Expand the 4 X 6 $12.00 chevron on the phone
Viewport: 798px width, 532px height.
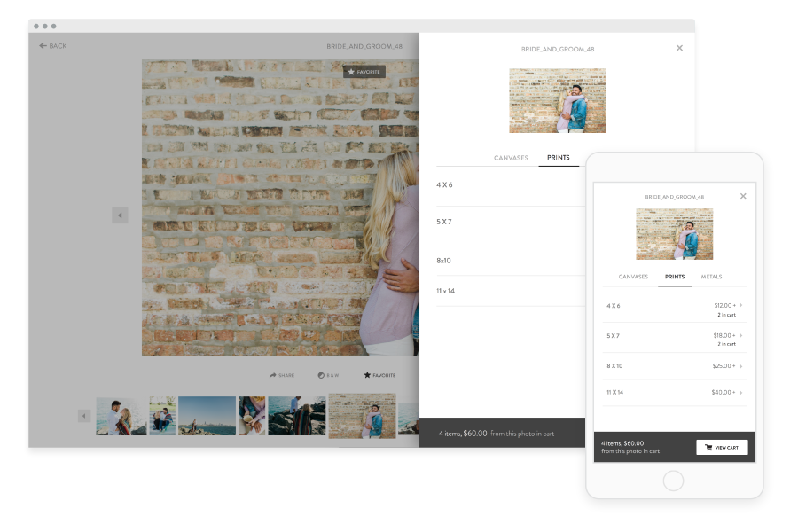click(741, 305)
